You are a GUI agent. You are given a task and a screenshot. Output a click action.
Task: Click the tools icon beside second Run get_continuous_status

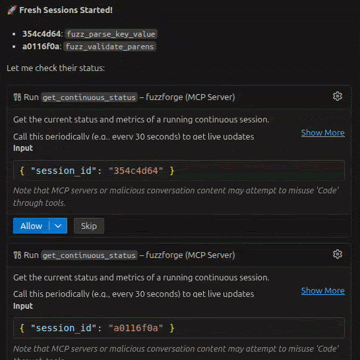click(17, 255)
